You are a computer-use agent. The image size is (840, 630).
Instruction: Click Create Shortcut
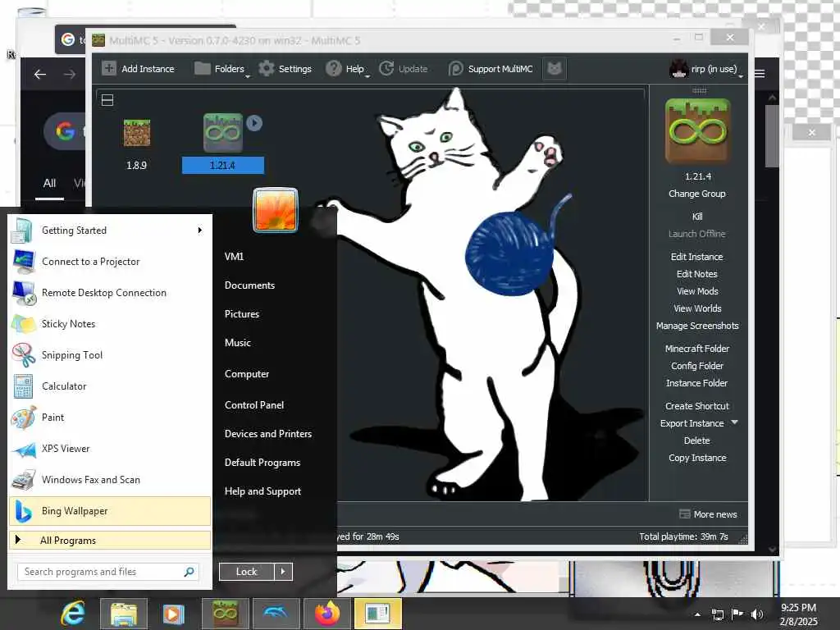(697, 405)
